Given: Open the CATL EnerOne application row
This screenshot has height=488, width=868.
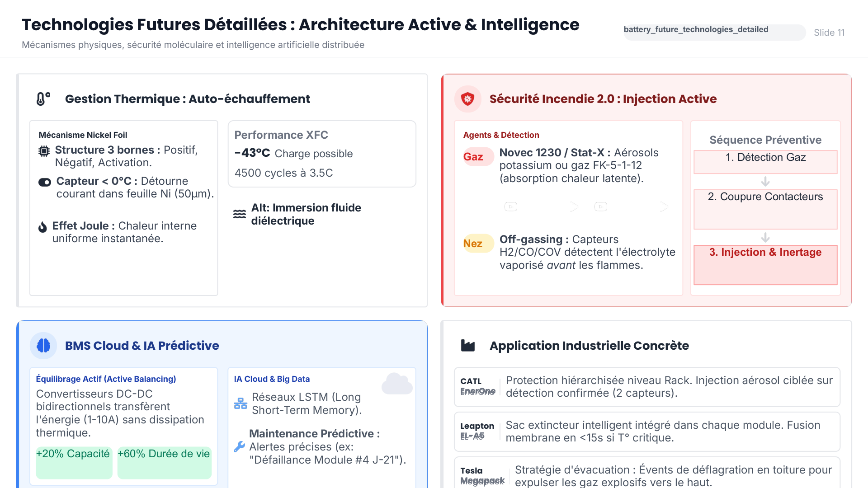Looking at the screenshot, I should click(647, 387).
